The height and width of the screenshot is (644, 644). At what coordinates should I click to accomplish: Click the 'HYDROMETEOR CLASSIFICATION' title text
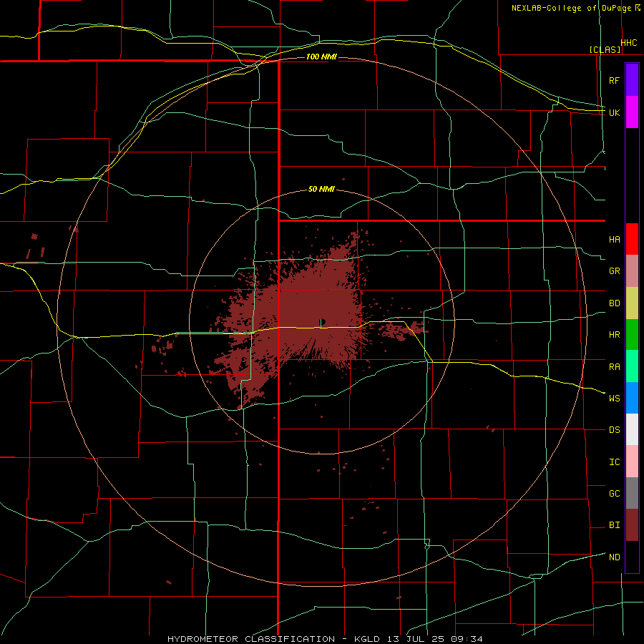click(x=251, y=639)
